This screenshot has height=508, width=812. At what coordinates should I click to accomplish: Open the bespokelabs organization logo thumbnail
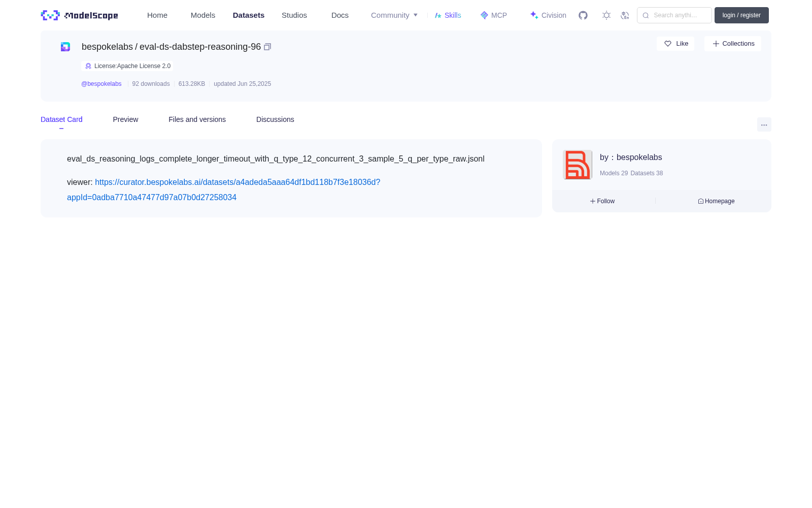coord(578,165)
